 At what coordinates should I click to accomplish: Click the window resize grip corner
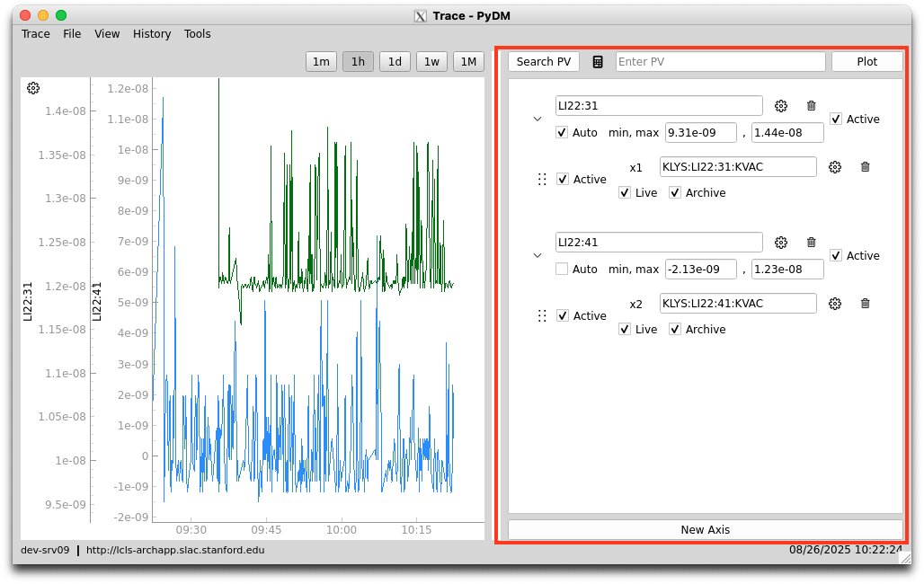(x=905, y=559)
